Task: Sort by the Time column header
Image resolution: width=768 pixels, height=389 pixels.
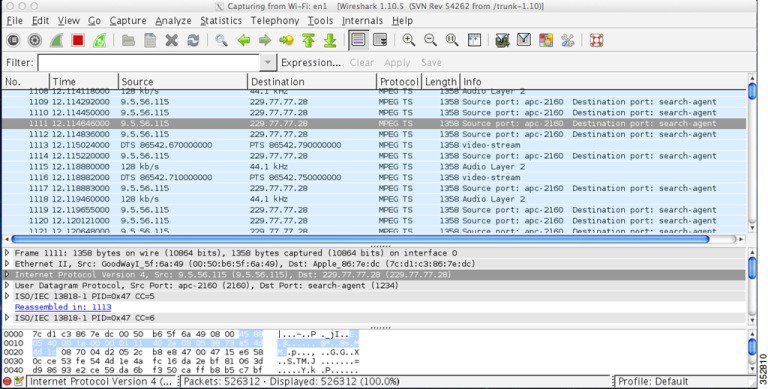Action: click(x=84, y=82)
